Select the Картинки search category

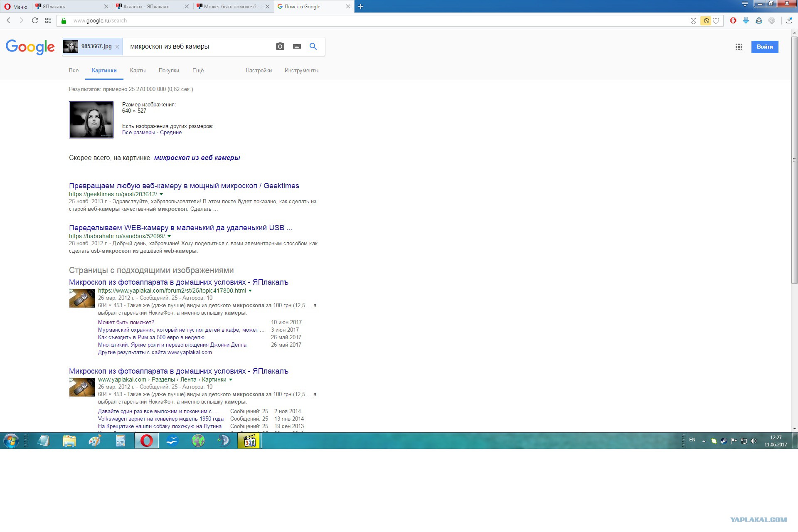coord(104,71)
